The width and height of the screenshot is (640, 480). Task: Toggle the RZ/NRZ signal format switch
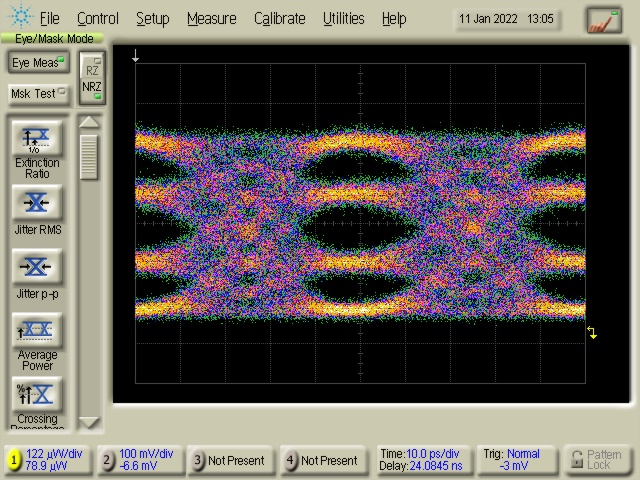92,78
